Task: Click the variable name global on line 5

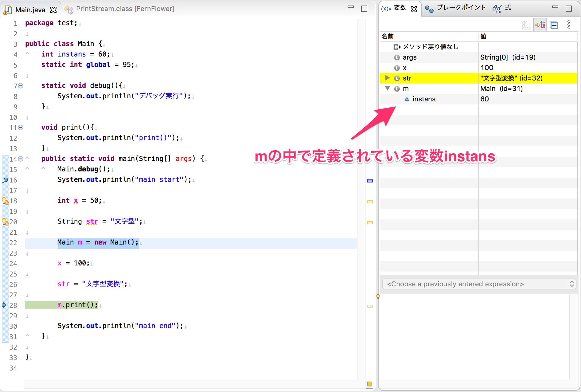Action: pos(98,65)
